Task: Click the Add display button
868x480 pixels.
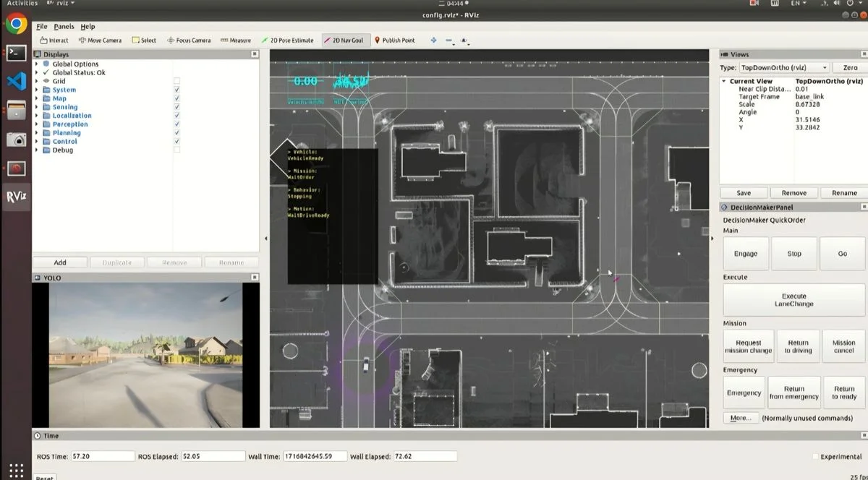Action: pyautogui.click(x=60, y=262)
